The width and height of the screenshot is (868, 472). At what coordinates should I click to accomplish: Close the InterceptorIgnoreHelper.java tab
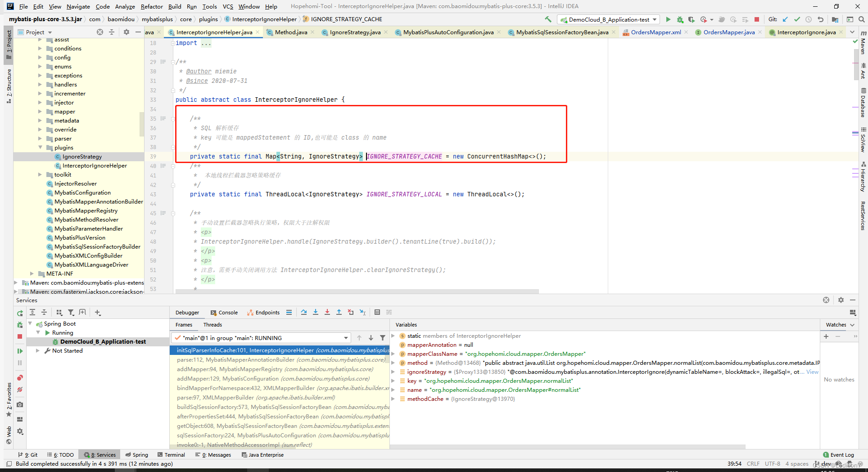click(x=258, y=32)
